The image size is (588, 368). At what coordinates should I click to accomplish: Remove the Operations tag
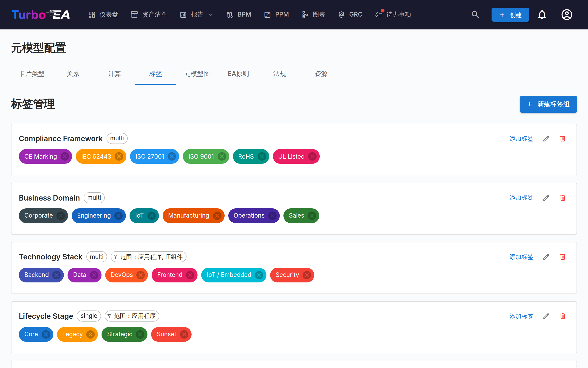(272, 216)
